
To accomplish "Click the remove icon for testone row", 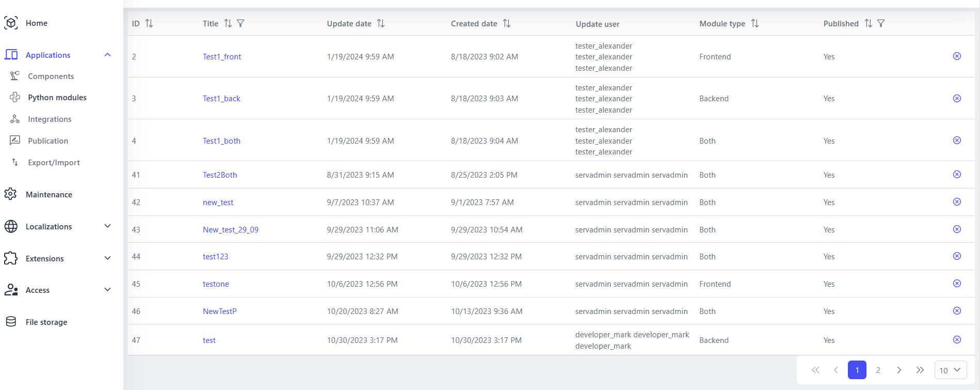I will coord(957,284).
